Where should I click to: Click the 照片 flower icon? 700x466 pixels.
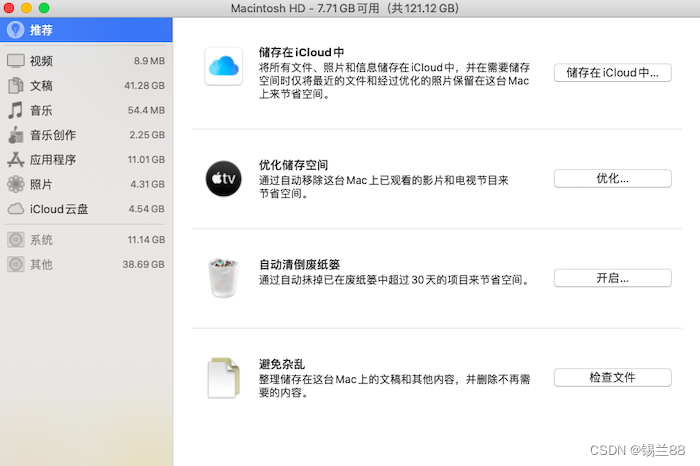click(x=16, y=184)
